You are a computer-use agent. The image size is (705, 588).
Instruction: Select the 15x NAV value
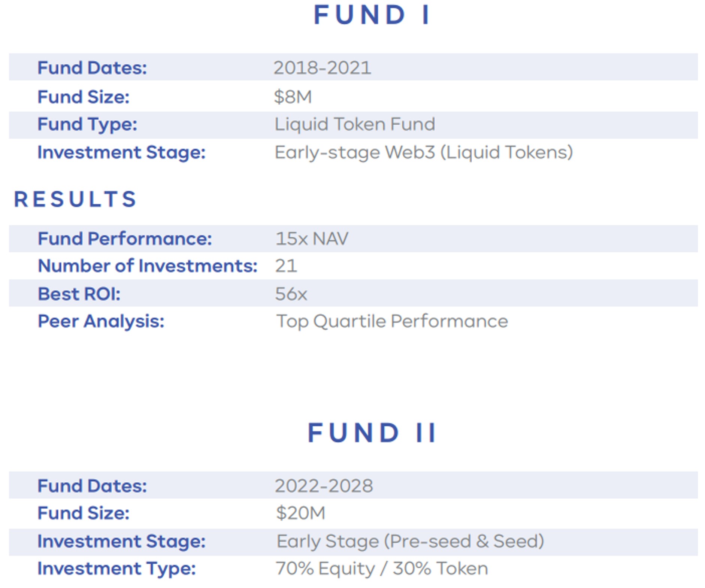(312, 239)
